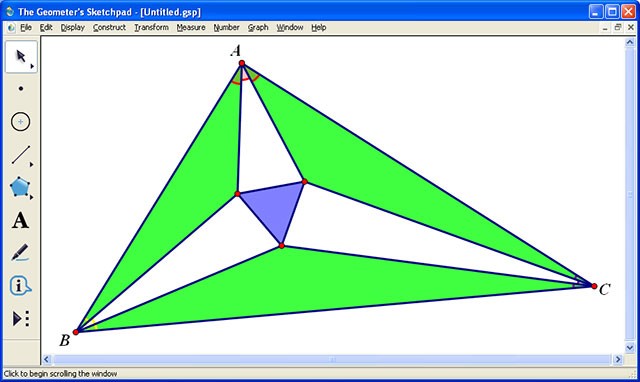Click the horizontal scrollbar thumb
The width and height of the screenshot is (640, 382).
pyautogui.click(x=332, y=360)
